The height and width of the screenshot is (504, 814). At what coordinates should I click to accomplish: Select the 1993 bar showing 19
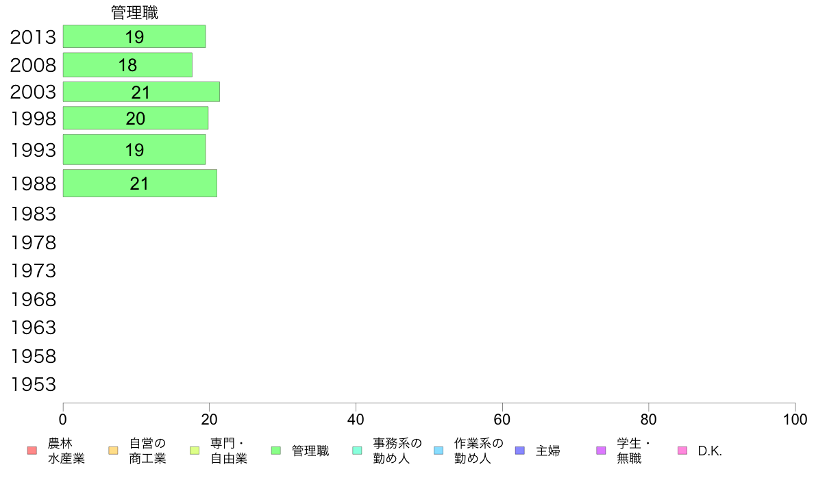(x=134, y=150)
